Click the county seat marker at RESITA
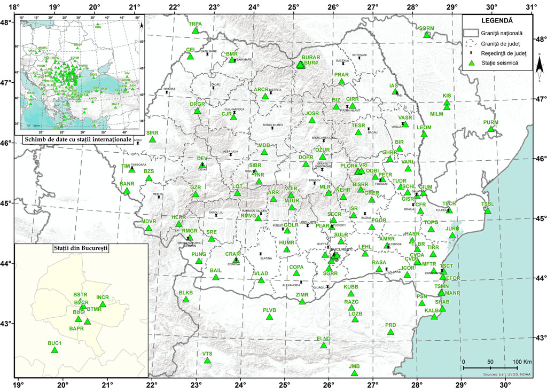547x392 pixels. coord(159,197)
